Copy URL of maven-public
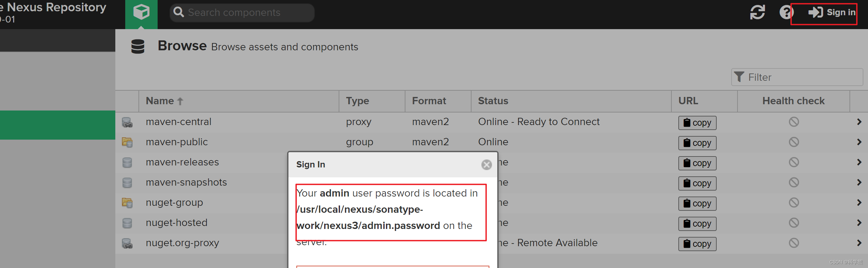This screenshot has height=268, width=868. (x=697, y=143)
